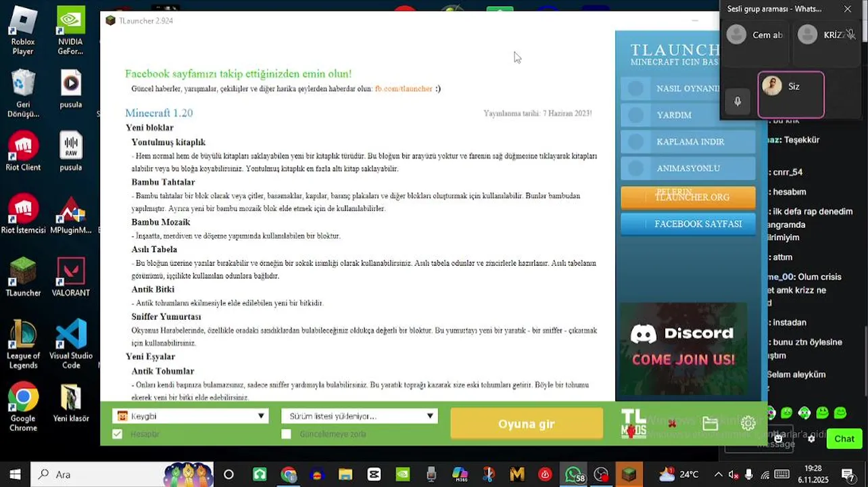Close the Sesli grup araması WhatsApp panel
The height and width of the screenshot is (487, 868).
[x=848, y=9]
